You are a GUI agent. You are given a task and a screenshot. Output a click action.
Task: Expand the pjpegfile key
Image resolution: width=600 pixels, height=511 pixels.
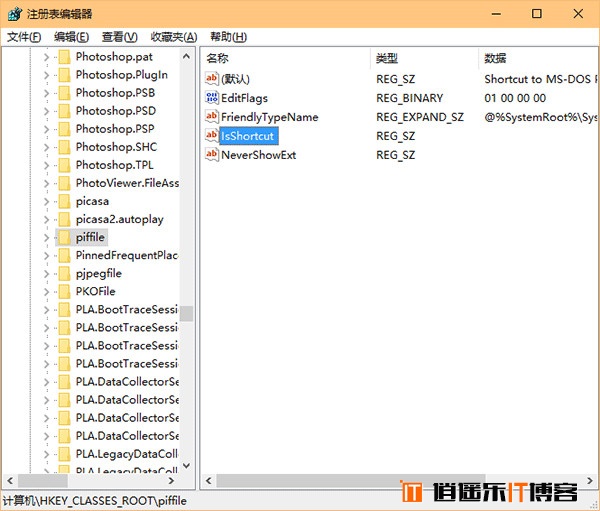(46, 274)
